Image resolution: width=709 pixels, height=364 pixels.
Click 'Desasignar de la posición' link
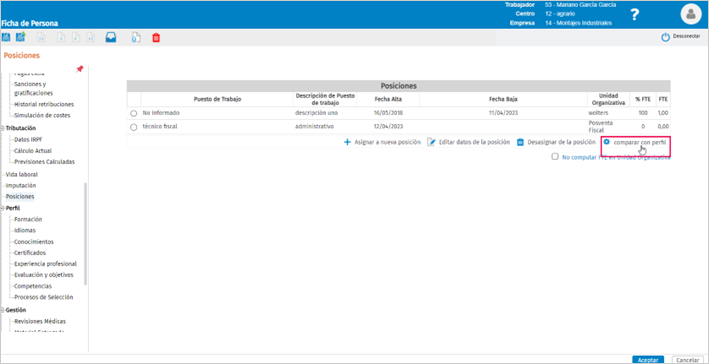(x=556, y=142)
